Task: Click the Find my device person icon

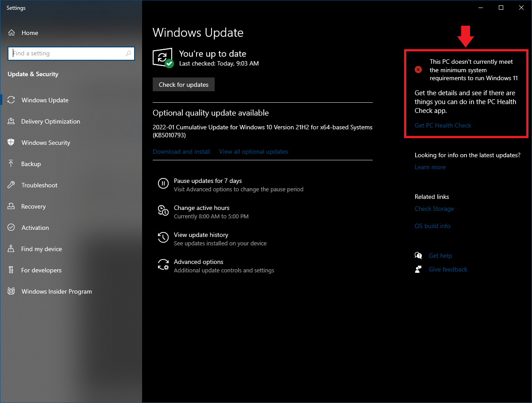Action: [x=12, y=249]
